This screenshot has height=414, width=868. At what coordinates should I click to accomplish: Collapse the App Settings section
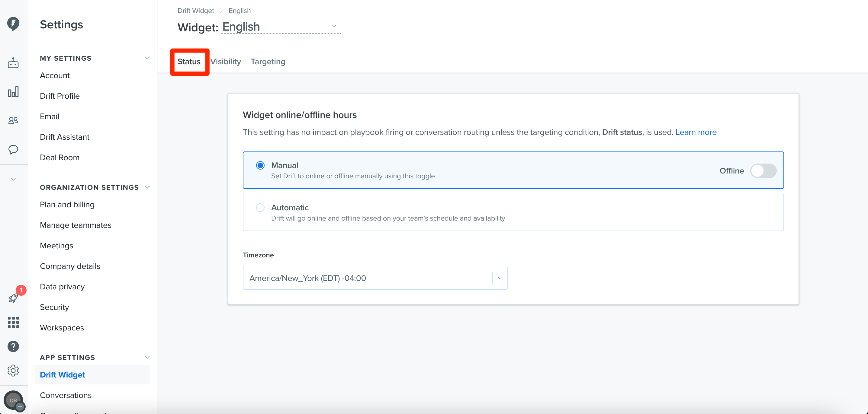(x=147, y=357)
